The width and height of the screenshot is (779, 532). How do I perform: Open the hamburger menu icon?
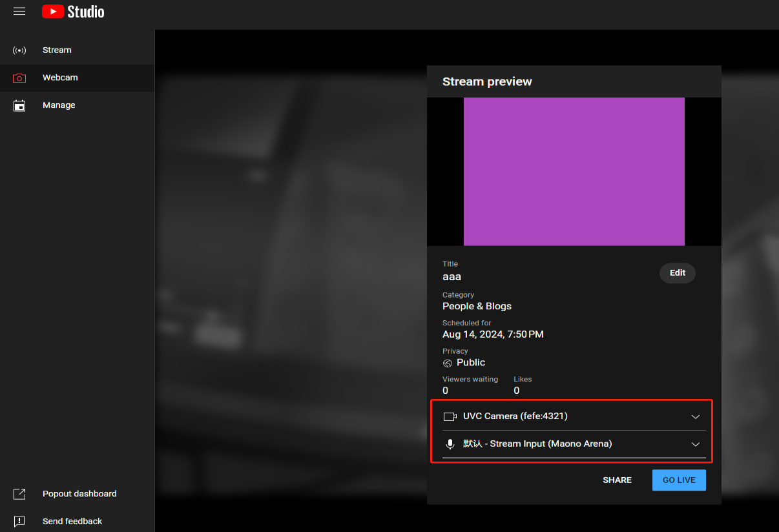[x=19, y=12]
